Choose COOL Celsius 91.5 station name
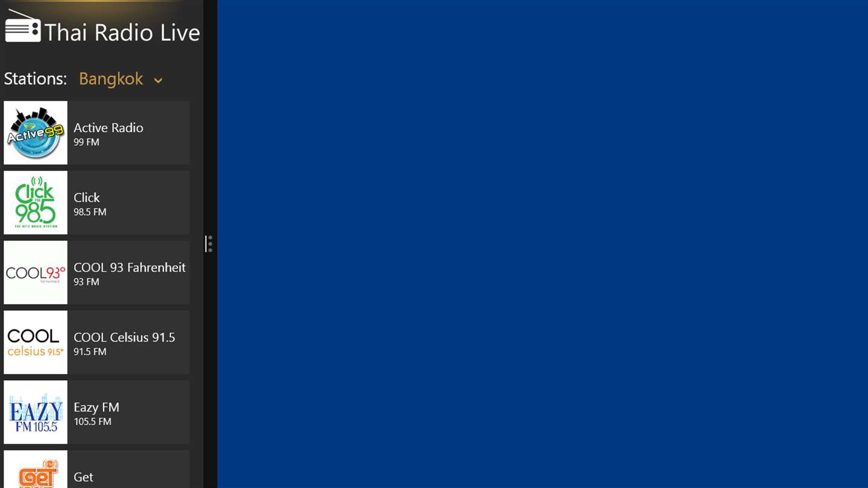Image resolution: width=868 pixels, height=488 pixels. click(124, 337)
